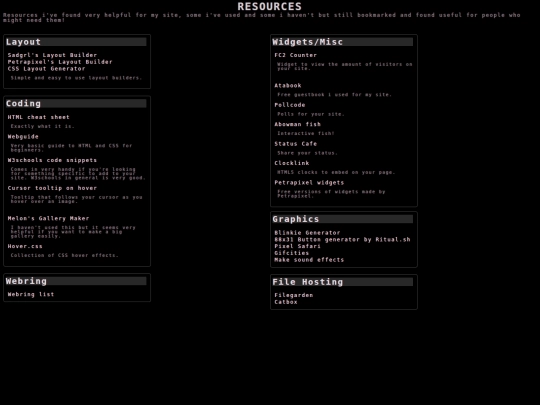Viewport: 540px width, 405px height.
Task: Click 'Tooltip that follows your cursor' description
Action: point(76,199)
